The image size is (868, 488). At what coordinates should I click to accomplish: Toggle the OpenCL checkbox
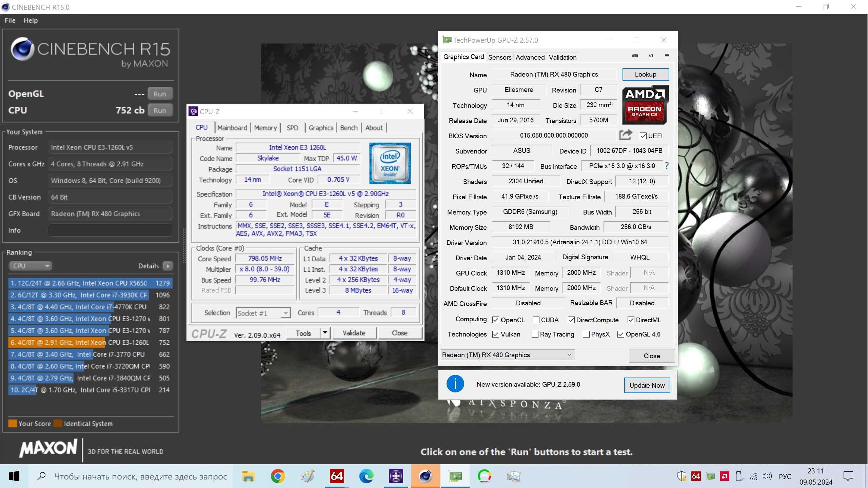(x=496, y=320)
